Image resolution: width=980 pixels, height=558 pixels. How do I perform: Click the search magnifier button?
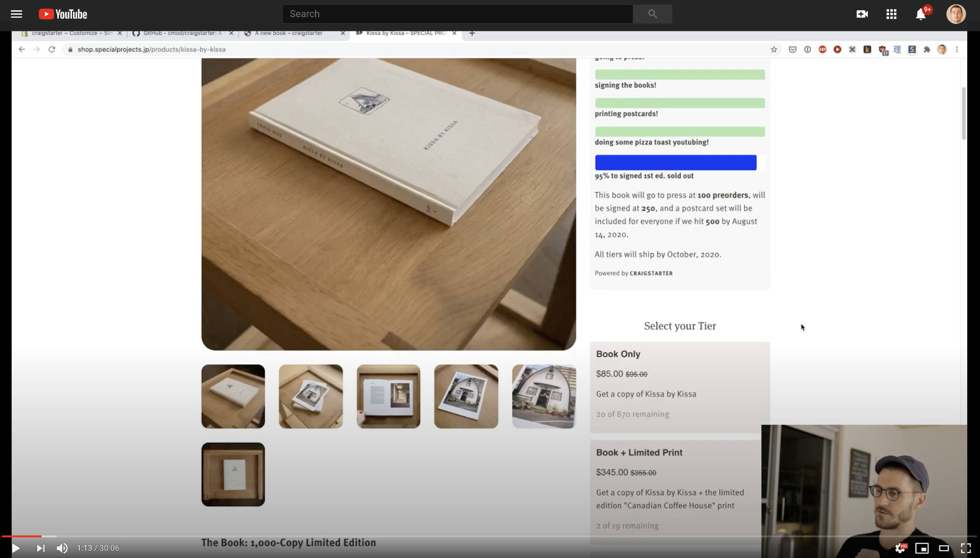click(652, 14)
